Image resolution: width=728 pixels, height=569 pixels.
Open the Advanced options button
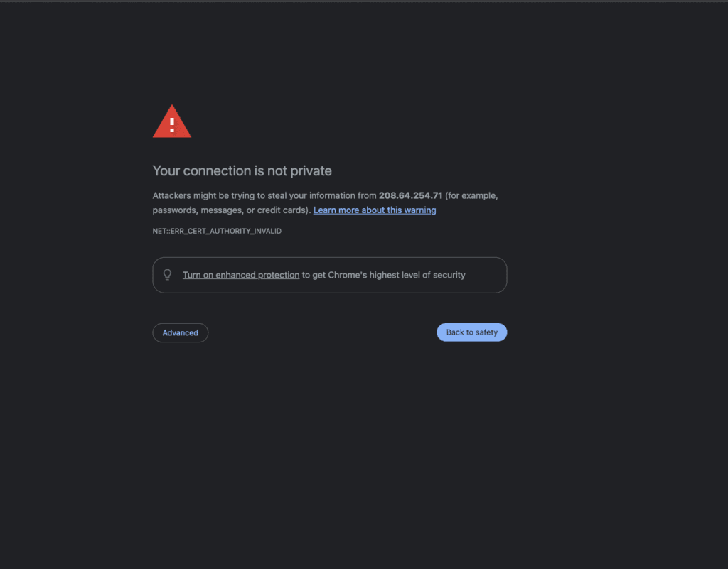pyautogui.click(x=180, y=332)
